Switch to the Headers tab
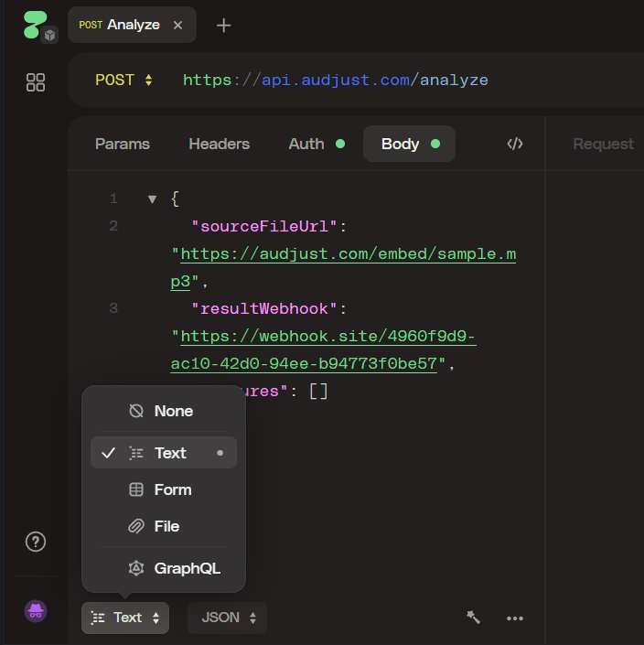 (219, 144)
